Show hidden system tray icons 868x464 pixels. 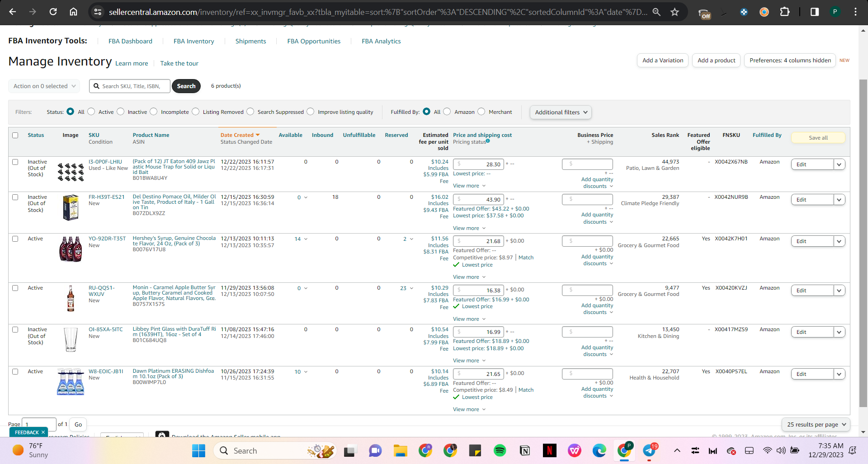point(677,450)
